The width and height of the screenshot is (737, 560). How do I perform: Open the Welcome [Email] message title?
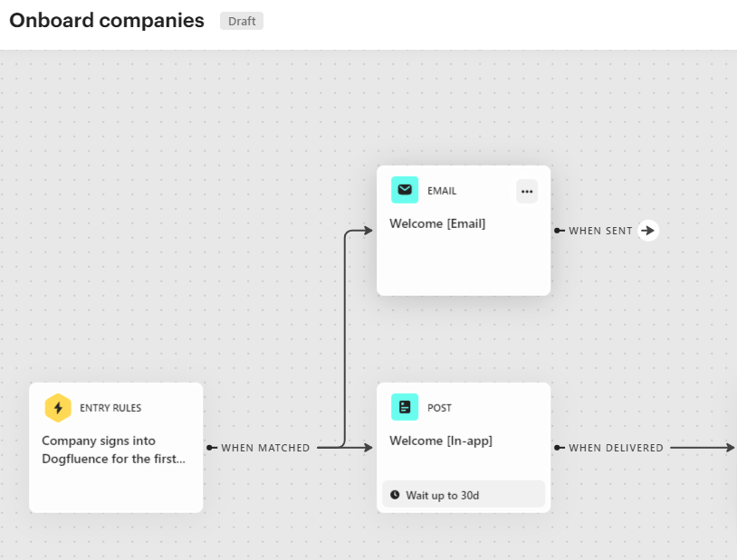[437, 223]
